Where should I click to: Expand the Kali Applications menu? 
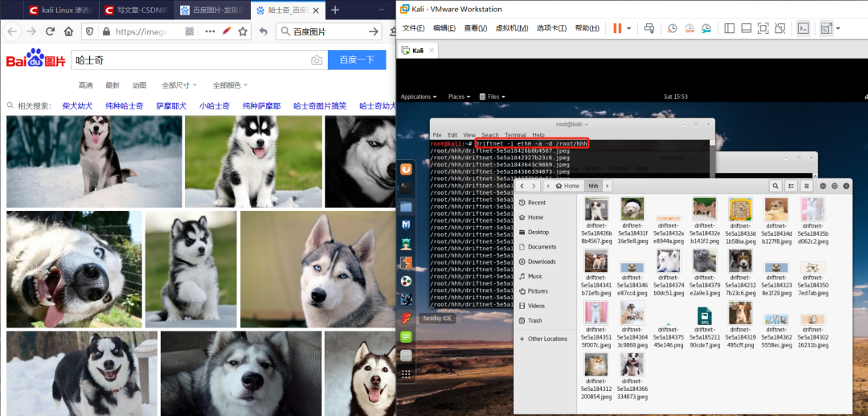[419, 97]
